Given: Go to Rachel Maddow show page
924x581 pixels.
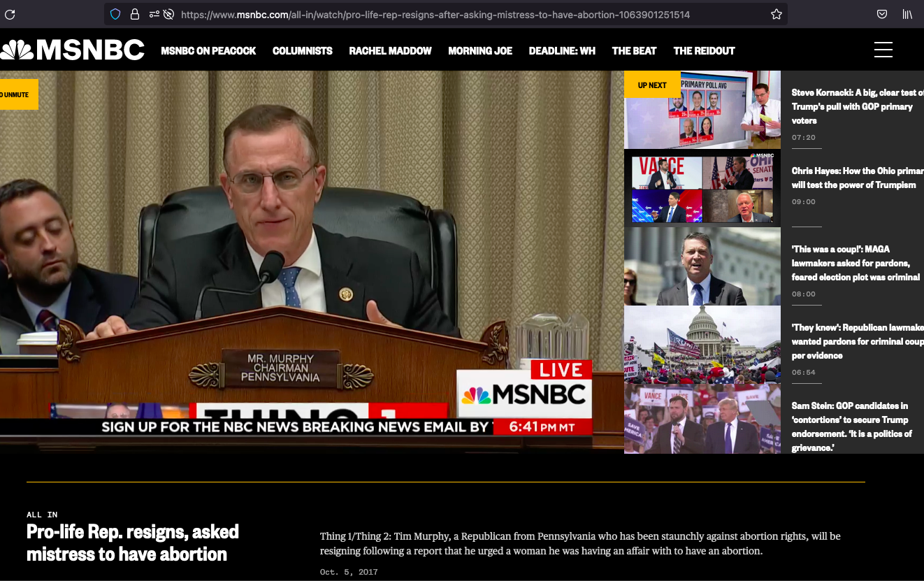Looking at the screenshot, I should tap(390, 51).
